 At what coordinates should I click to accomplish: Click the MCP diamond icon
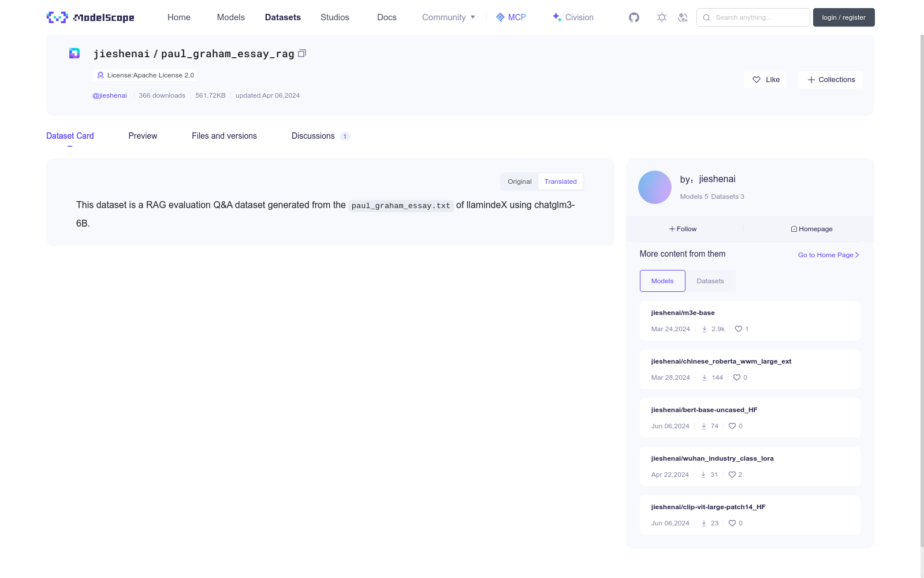500,17
